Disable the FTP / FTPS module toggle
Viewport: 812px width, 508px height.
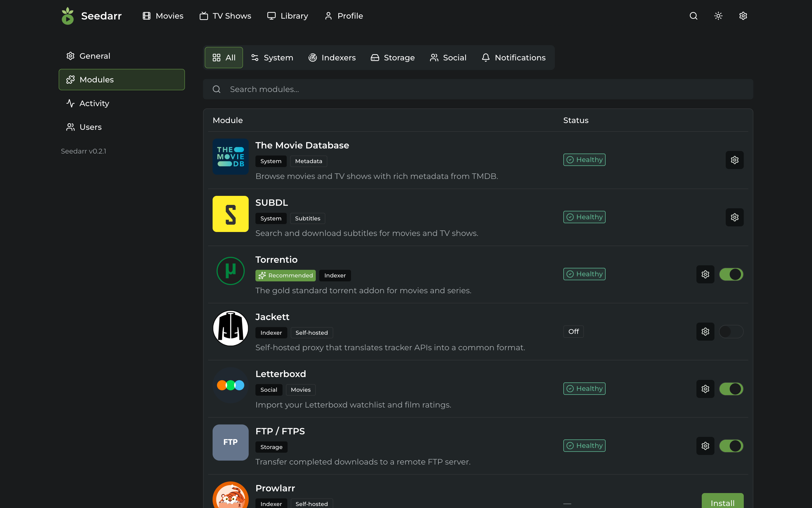(x=731, y=446)
